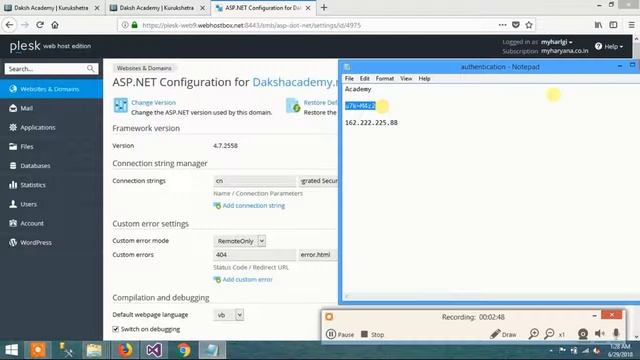Click the green padlock security icon
The height and width of the screenshot is (360, 640).
point(135,25)
